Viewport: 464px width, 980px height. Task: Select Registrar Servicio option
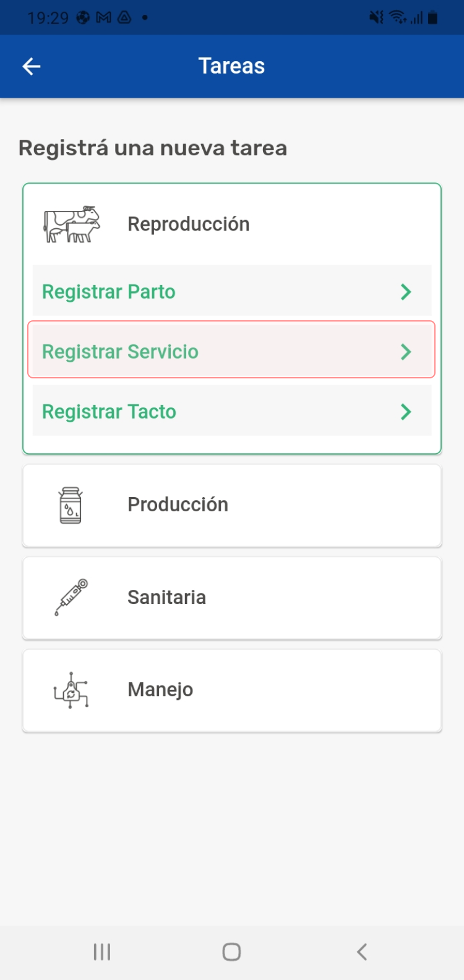(x=121, y=352)
